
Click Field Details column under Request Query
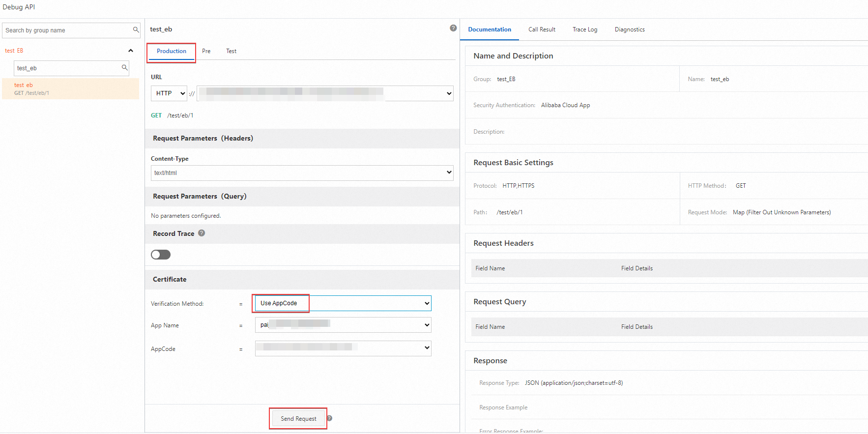(x=637, y=327)
